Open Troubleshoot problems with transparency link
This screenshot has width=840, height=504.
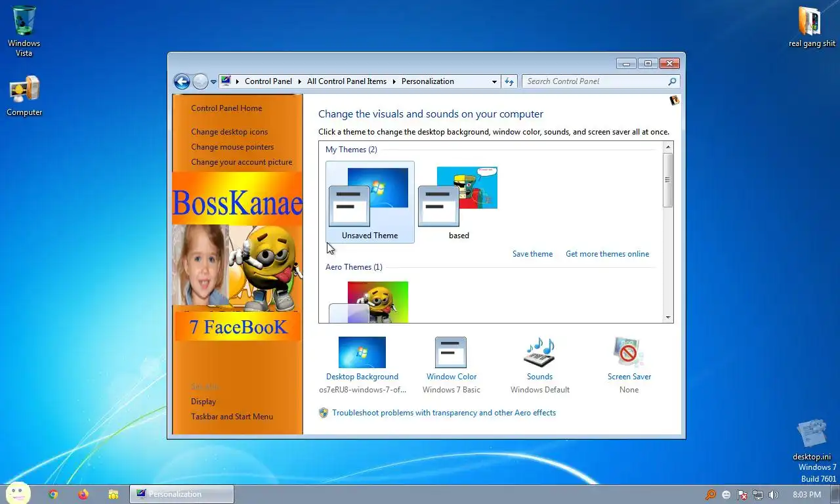click(x=444, y=413)
